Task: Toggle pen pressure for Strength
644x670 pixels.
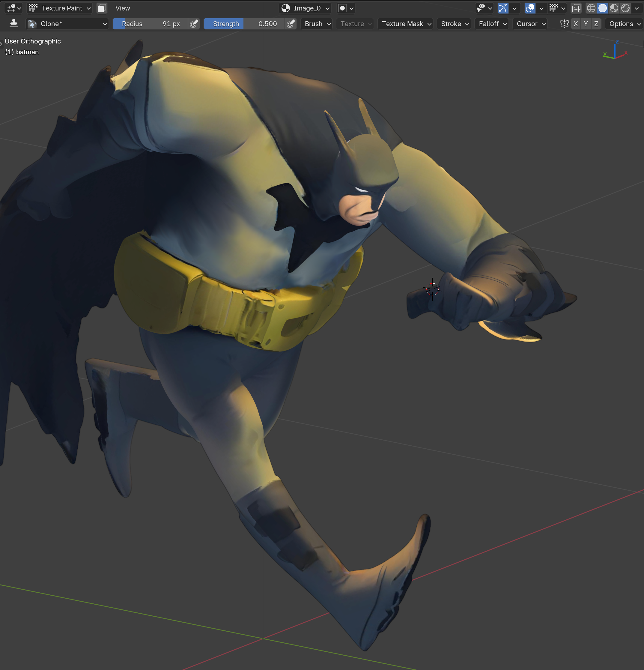Action: pos(291,24)
